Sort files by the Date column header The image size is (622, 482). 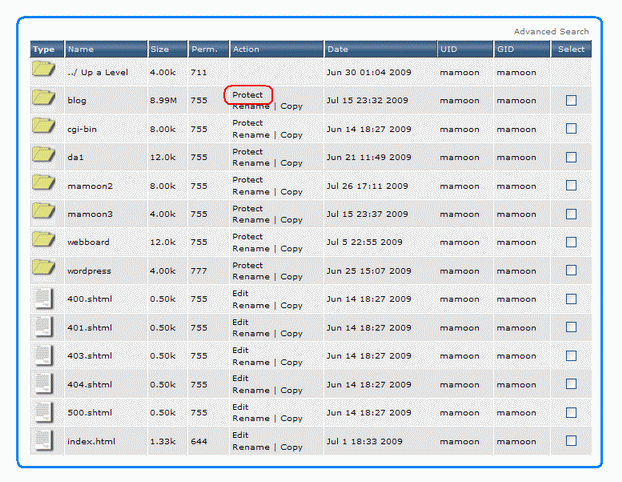pos(337,48)
